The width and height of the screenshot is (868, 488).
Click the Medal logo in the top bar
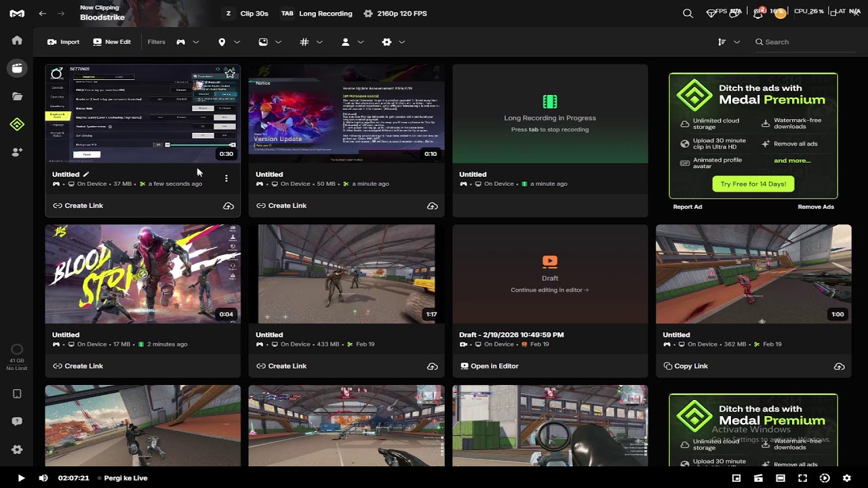click(x=17, y=14)
